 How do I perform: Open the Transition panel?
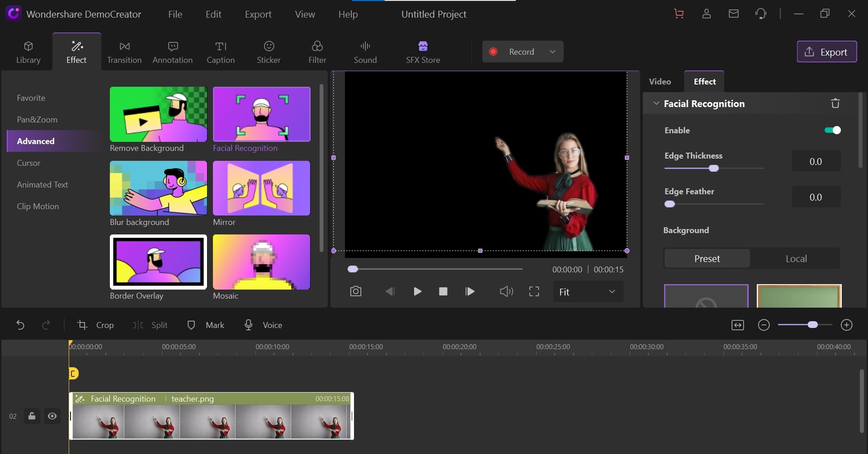coord(124,52)
